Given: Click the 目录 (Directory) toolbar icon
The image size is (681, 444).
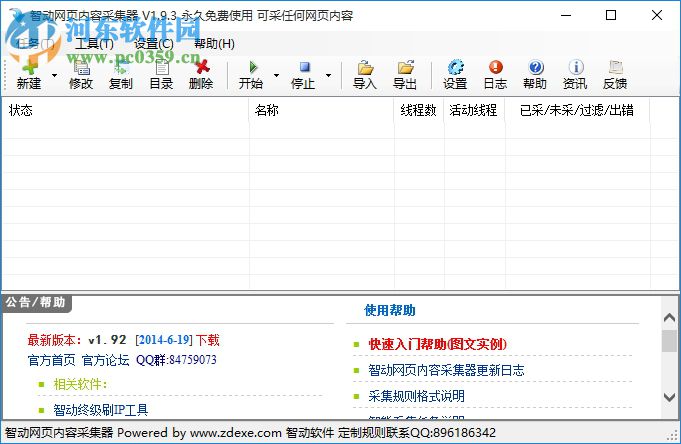Looking at the screenshot, I should click(x=161, y=75).
